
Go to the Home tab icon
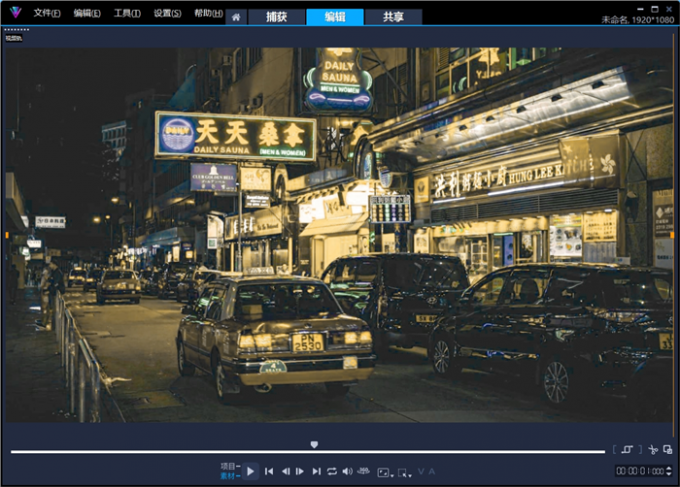tap(236, 17)
